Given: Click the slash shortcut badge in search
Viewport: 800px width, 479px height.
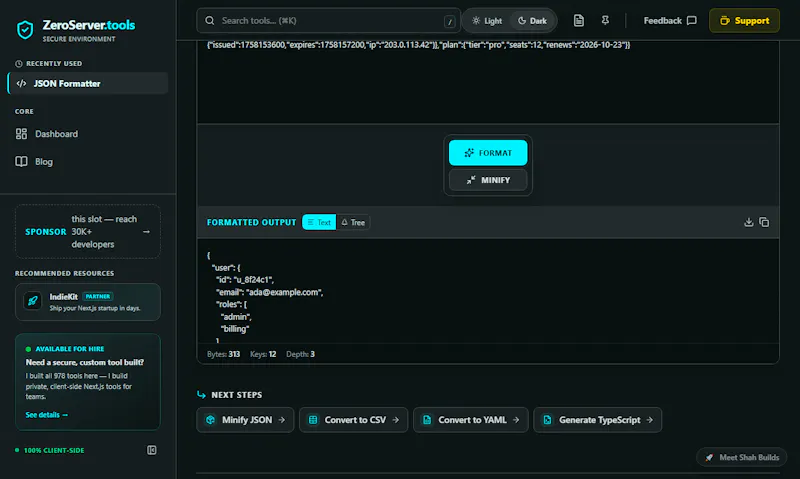Looking at the screenshot, I should tap(449, 21).
